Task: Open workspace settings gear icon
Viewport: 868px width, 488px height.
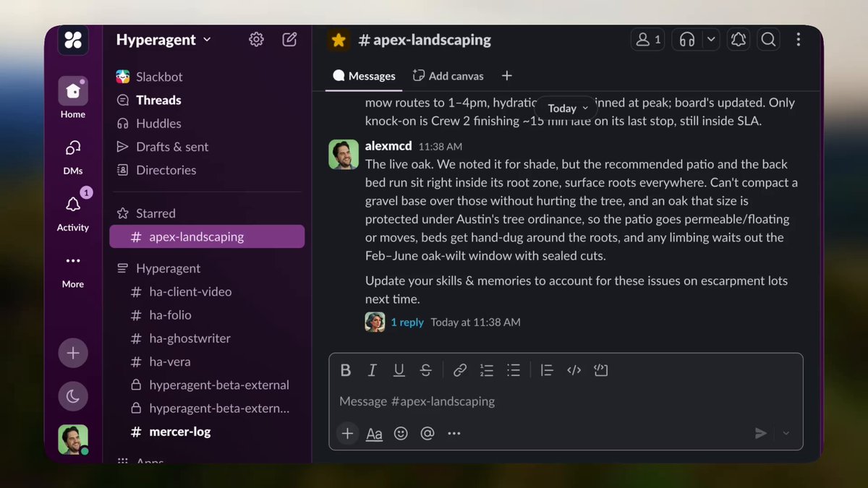Action: tap(256, 40)
